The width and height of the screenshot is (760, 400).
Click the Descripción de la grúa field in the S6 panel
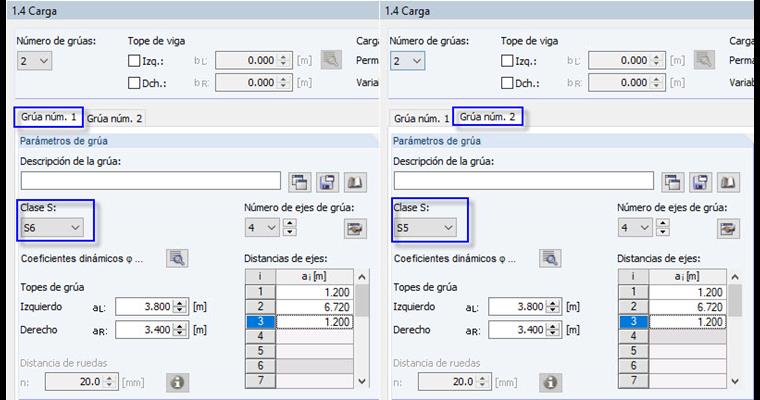coord(150,181)
